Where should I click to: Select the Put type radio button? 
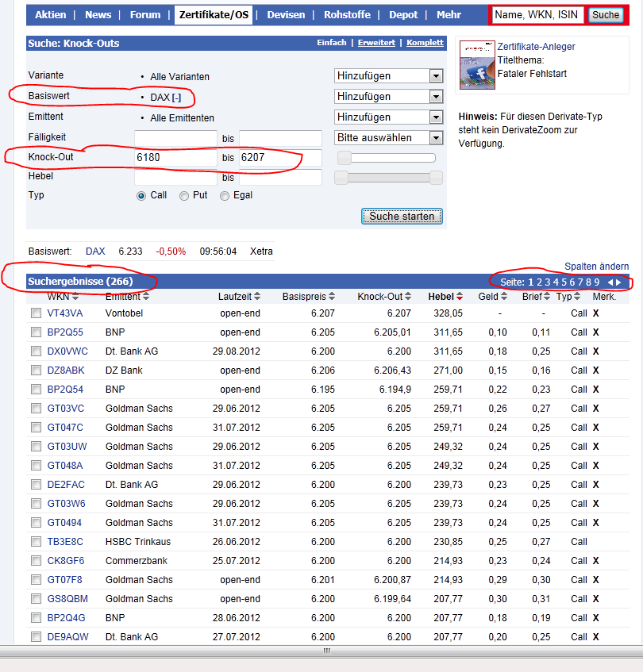(x=184, y=196)
